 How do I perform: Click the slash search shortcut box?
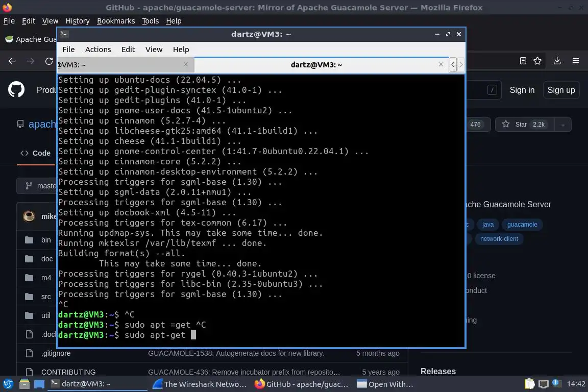492,90
